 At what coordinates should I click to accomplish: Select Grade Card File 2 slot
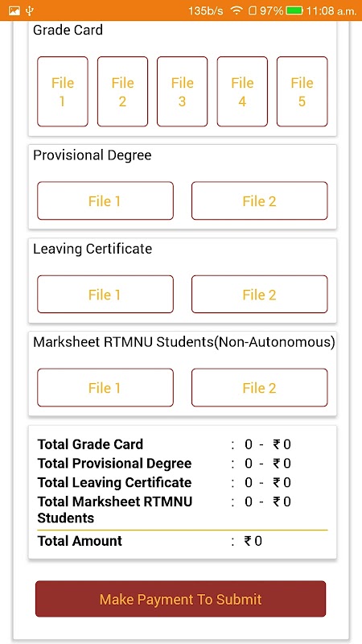122,92
